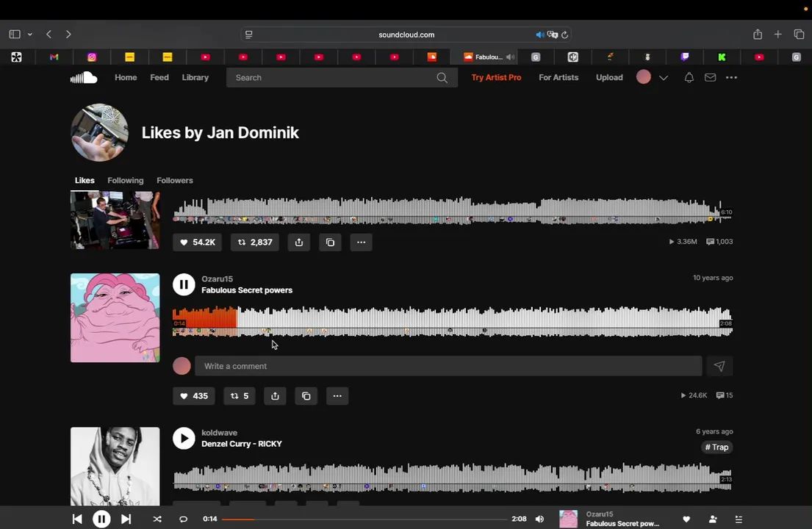Like current track in player bar
This screenshot has height=529, width=812.
686,519
